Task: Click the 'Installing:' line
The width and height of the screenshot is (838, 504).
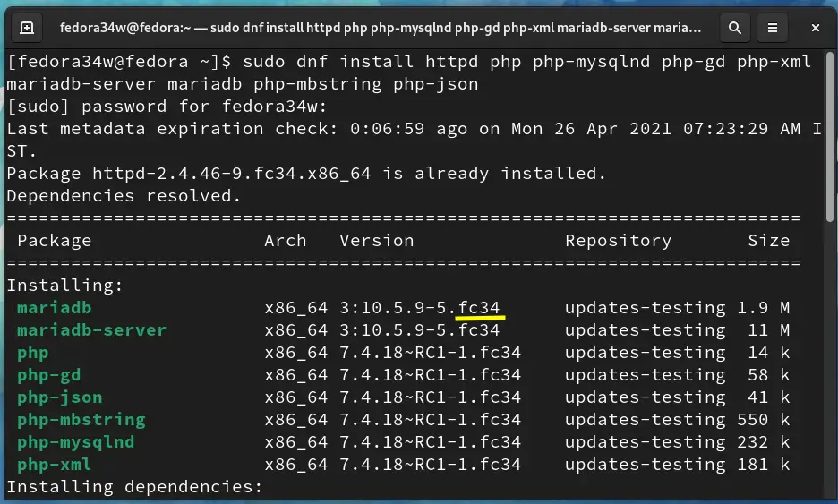Action: [x=64, y=286]
